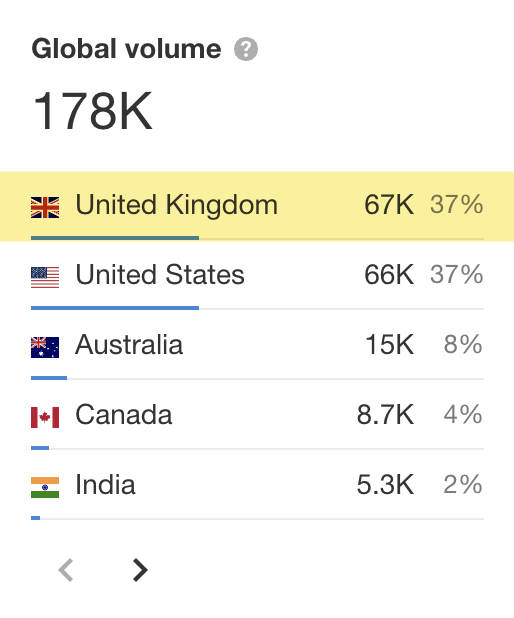This screenshot has width=514, height=618.
Task: Open the India row label
Action: [105, 484]
